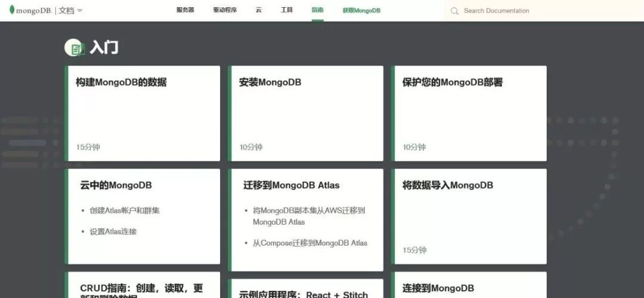Click the search magnifier icon
Screen dimensions: 644x298
pos(454,11)
